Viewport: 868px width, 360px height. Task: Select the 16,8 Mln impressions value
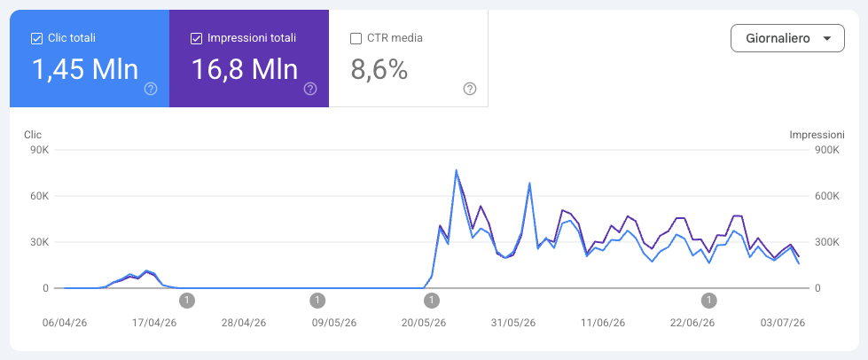[245, 70]
